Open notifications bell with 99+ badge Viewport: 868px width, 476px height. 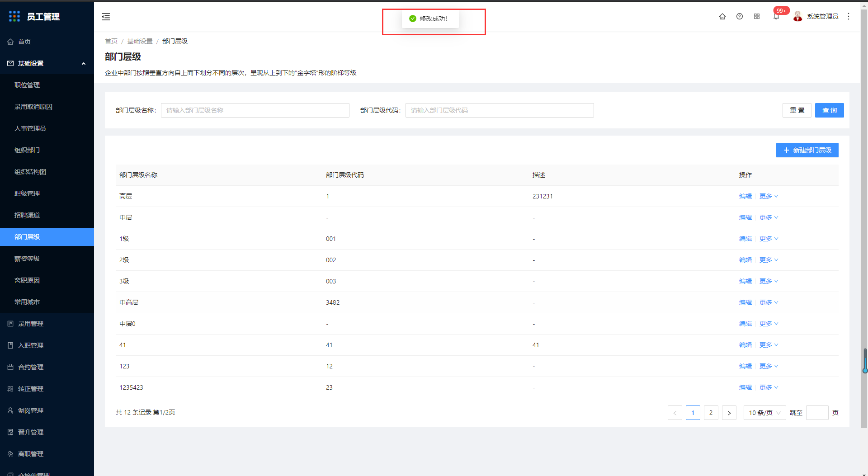point(776,16)
